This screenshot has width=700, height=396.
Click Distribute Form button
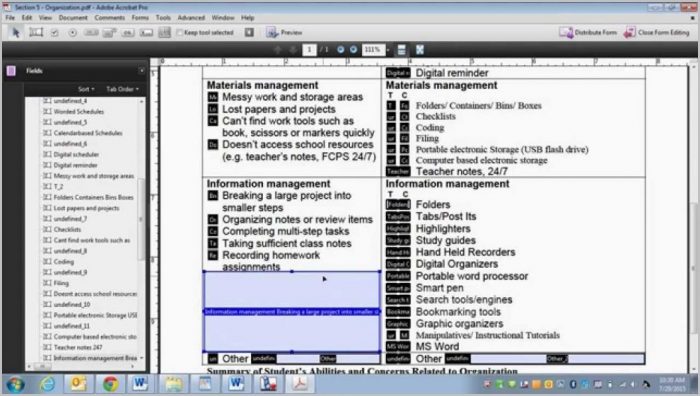[588, 33]
